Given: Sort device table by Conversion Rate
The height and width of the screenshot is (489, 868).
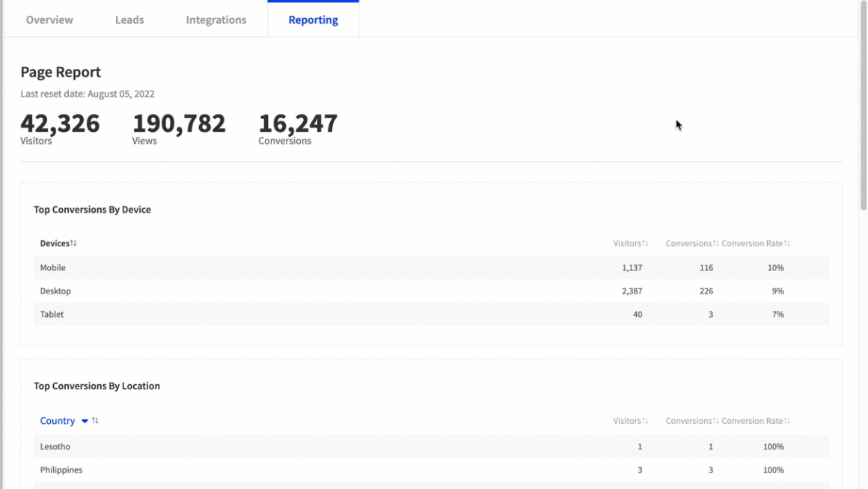Looking at the screenshot, I should click(786, 243).
